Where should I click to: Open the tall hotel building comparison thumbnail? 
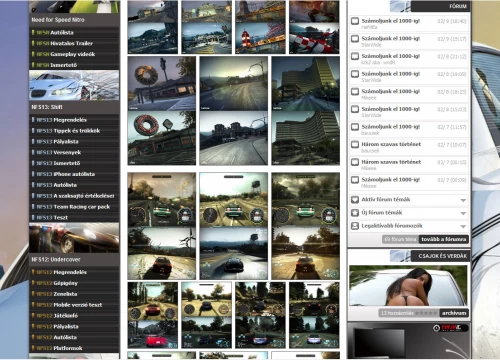pyautogui.click(x=306, y=111)
